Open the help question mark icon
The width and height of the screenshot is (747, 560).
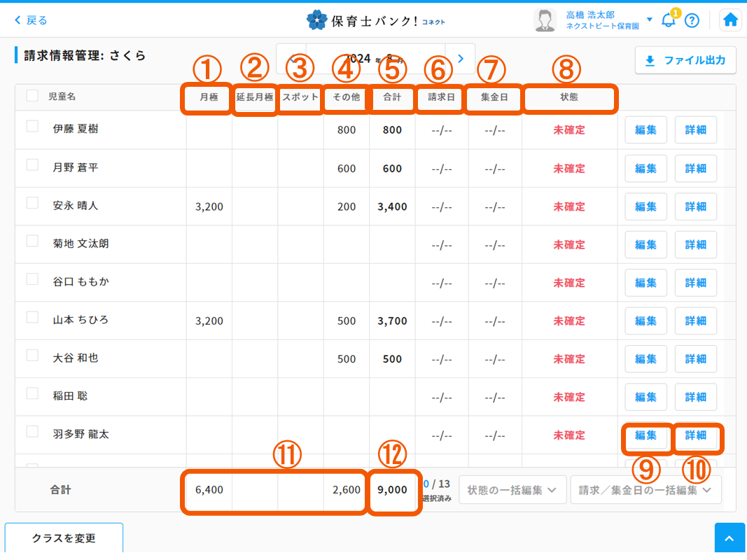692,20
